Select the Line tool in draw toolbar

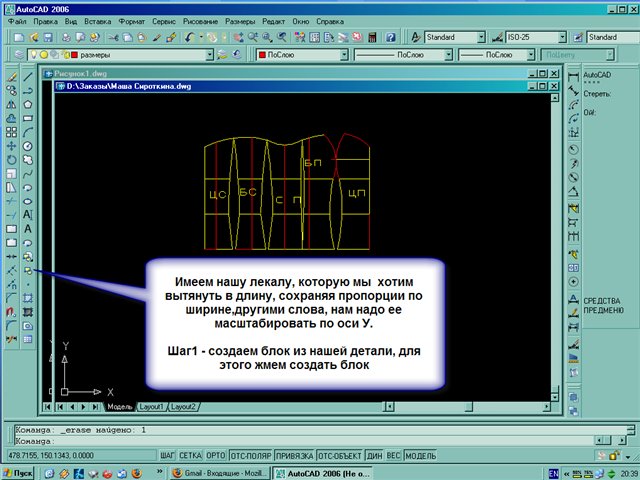click(29, 75)
